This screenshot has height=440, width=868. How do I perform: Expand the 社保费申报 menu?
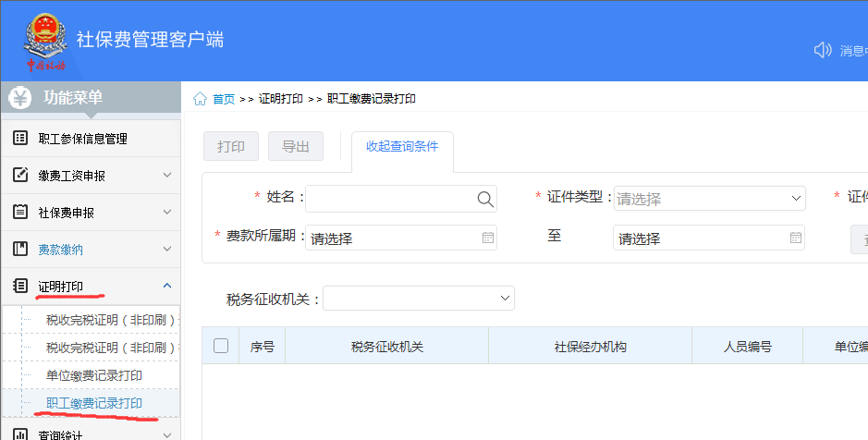tap(167, 213)
